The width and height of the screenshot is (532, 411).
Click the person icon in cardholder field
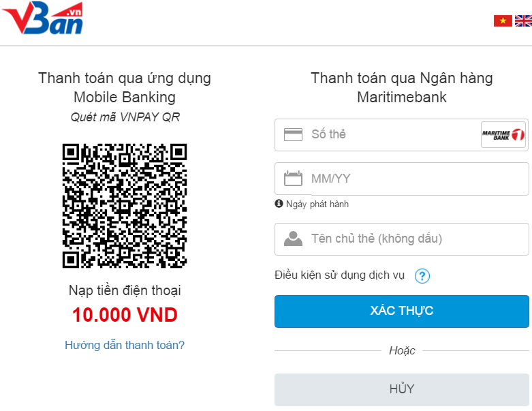point(293,239)
